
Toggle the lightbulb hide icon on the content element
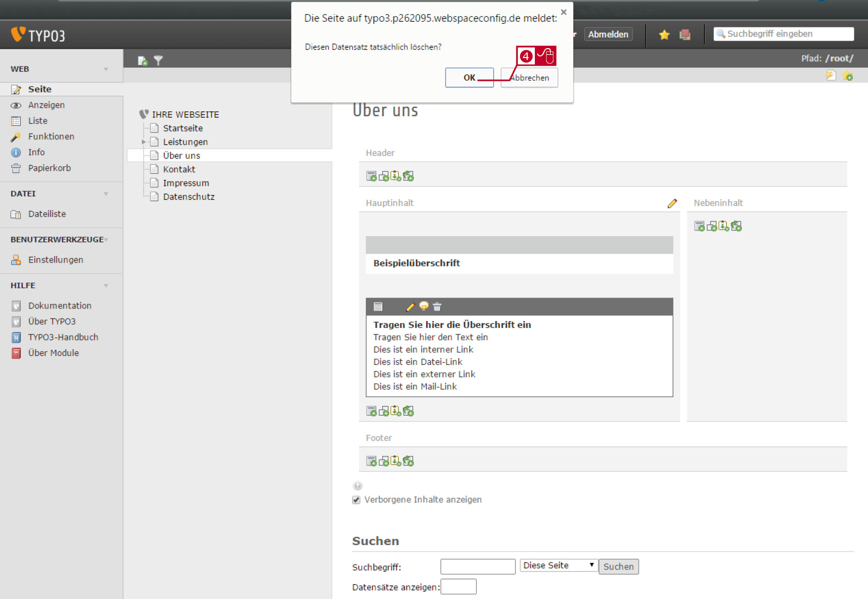click(423, 306)
